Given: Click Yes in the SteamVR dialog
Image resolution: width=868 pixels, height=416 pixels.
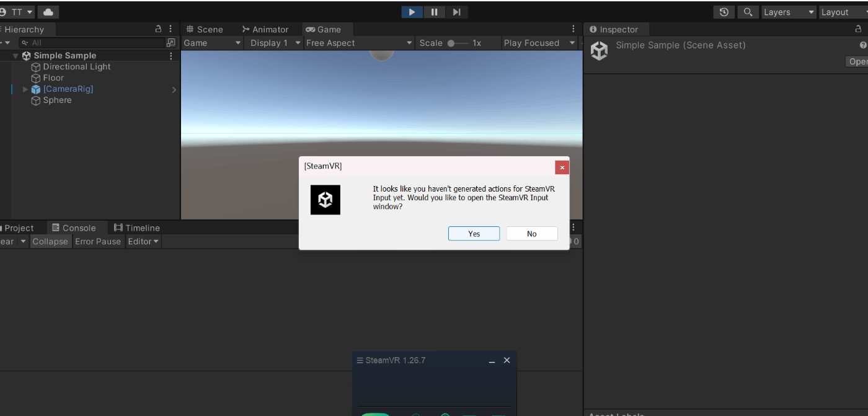Looking at the screenshot, I should pos(474,234).
